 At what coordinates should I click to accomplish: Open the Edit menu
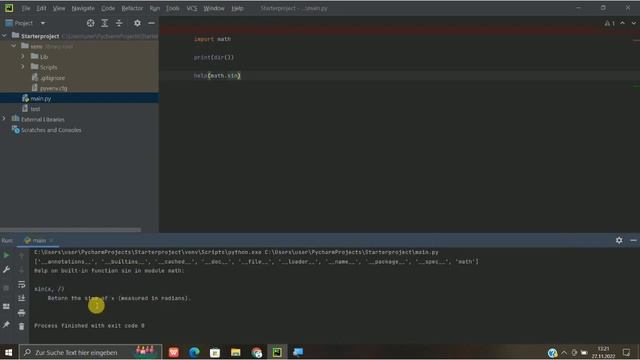coord(41,8)
